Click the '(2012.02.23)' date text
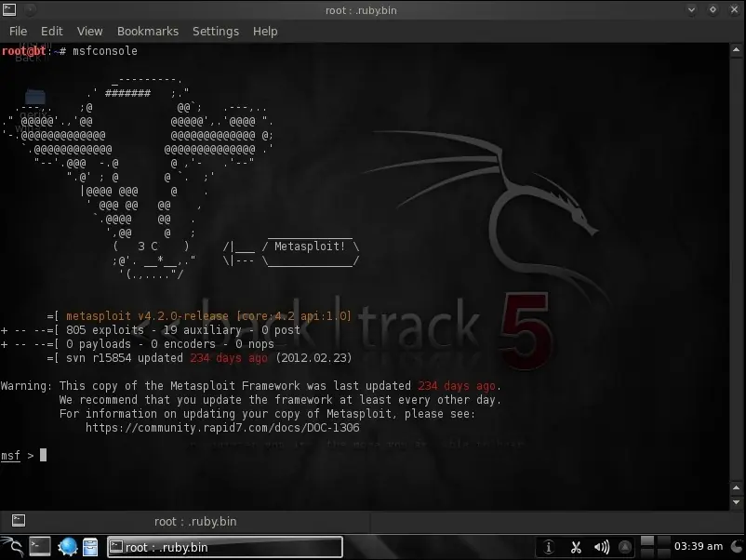The height and width of the screenshot is (560, 746). [313, 358]
